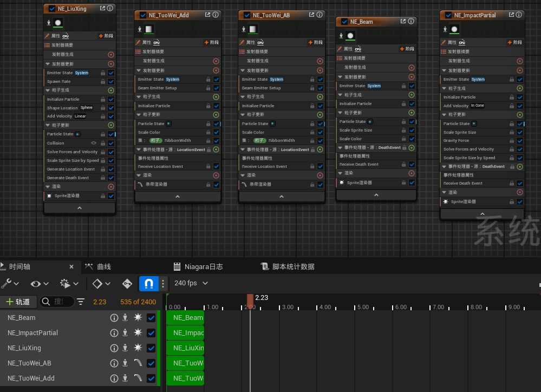Viewport: 541px width, 392px height.
Task: Open the 240 fps frame rate dropdown
Action: coord(191,283)
